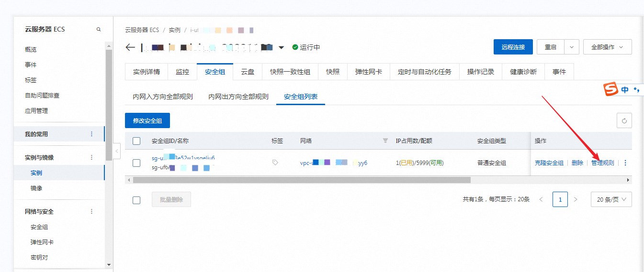This screenshot has width=644, height=272.
Task: Open 标签 in the sidebar
Action: tap(31, 80)
